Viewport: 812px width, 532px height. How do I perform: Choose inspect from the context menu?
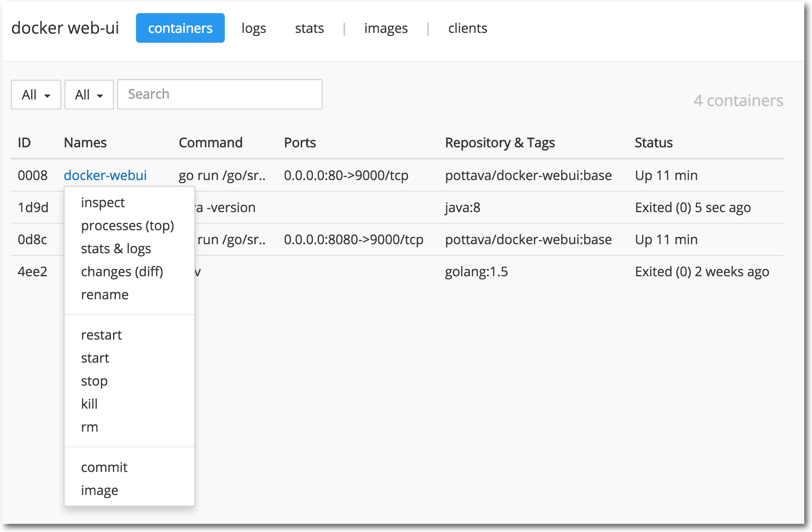tap(103, 203)
